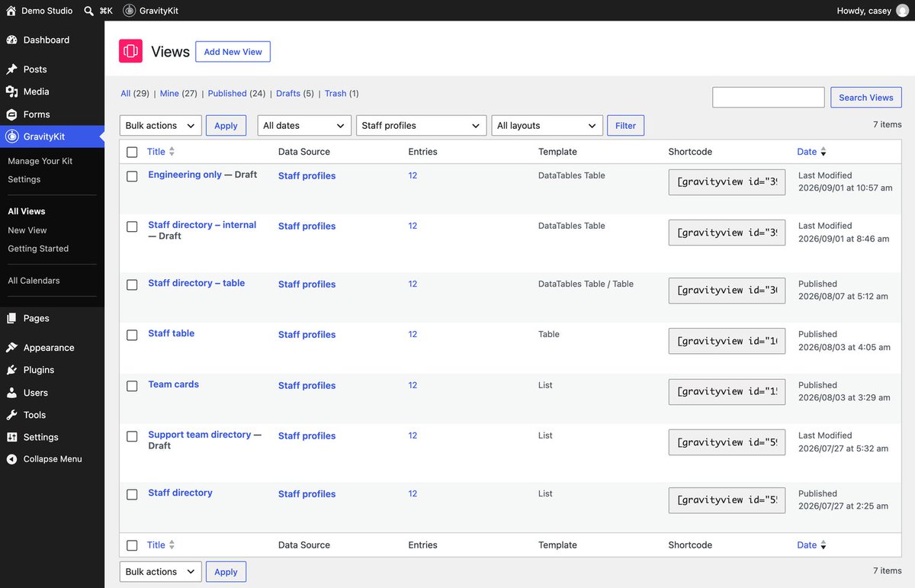Open the top Bulk actions dropdown
915x588 pixels.
tap(161, 126)
